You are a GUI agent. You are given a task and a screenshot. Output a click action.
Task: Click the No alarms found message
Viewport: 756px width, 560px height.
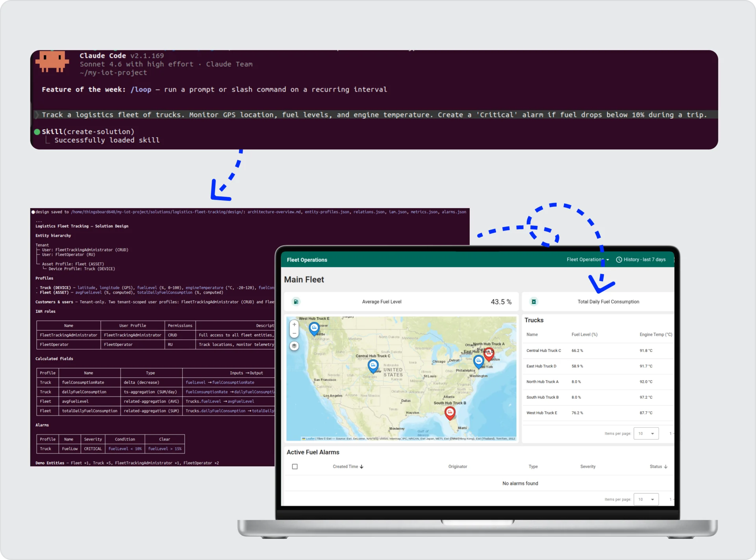click(520, 484)
